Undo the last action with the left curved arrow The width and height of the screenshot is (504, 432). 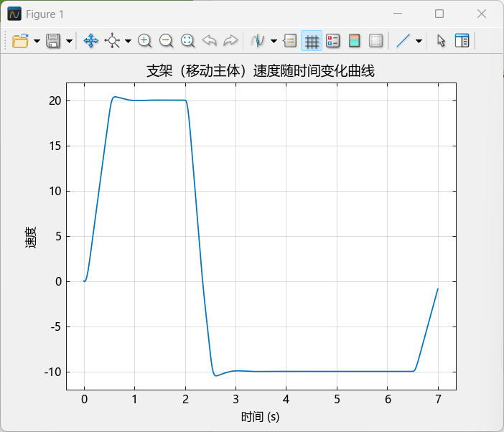pos(209,41)
